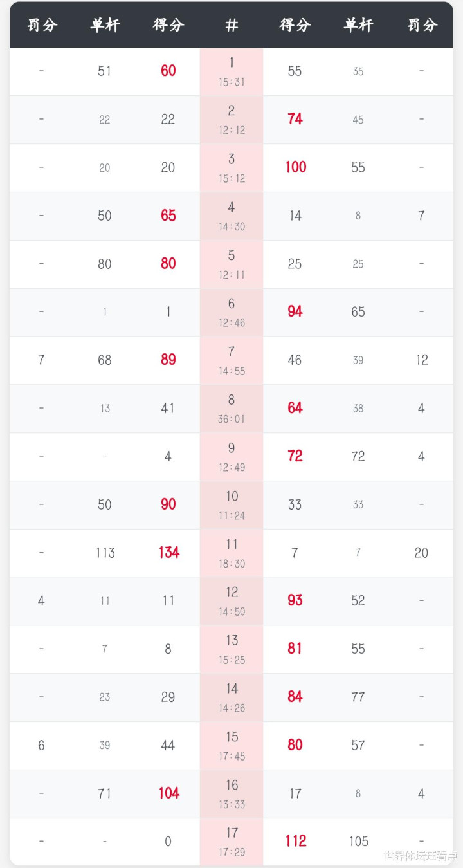Click frame 10 cell timed 11:24
Image resolution: width=463 pixels, height=868 pixels.
[x=232, y=504]
